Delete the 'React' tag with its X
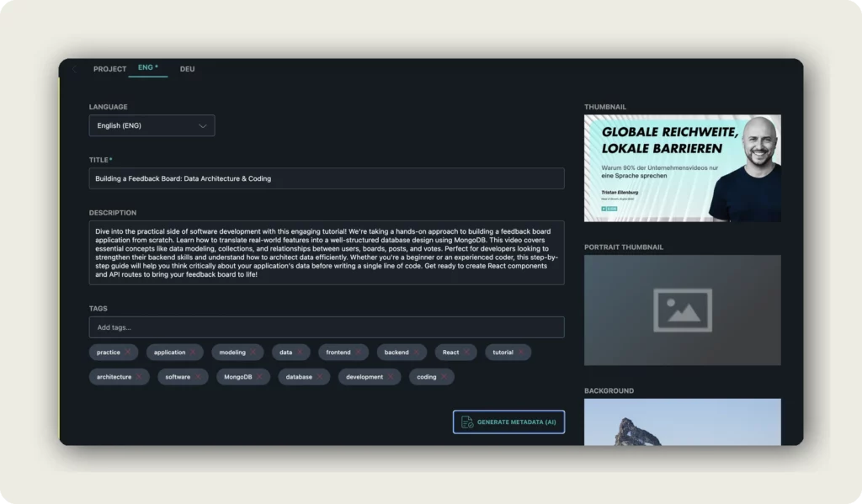Viewport: 862px width, 504px height. pyautogui.click(x=466, y=353)
